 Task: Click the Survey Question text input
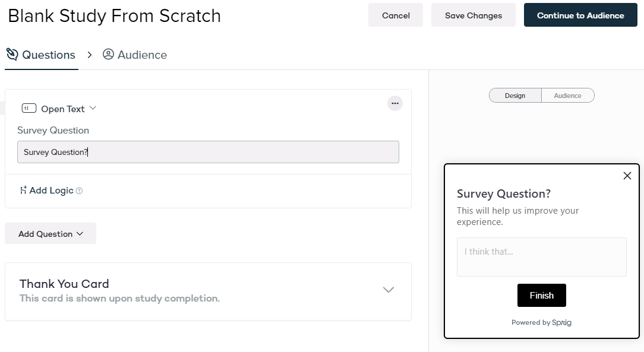click(x=208, y=152)
